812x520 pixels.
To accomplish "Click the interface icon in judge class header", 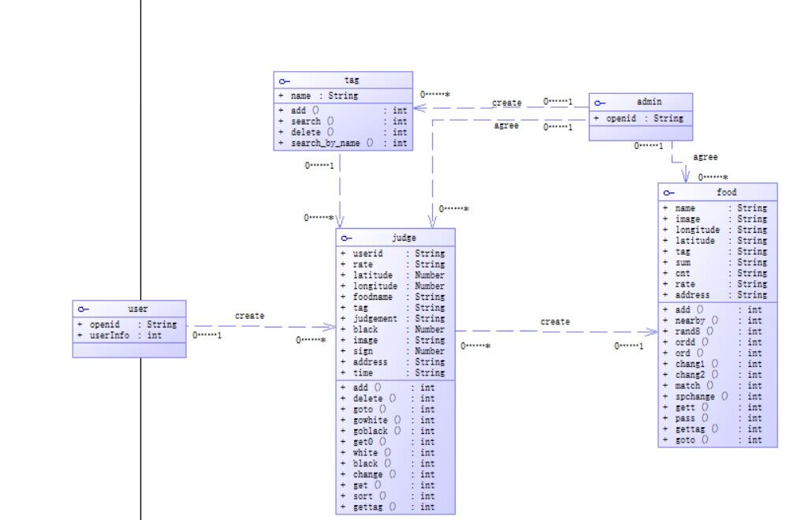I will tap(346, 238).
